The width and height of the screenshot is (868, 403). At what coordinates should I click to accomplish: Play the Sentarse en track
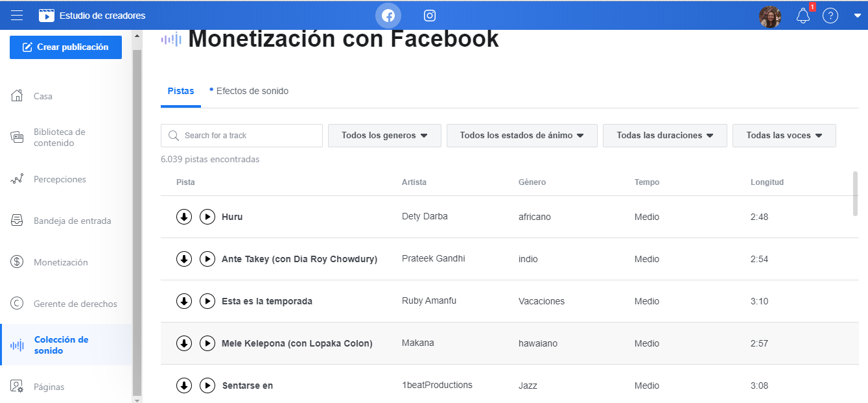tap(207, 385)
